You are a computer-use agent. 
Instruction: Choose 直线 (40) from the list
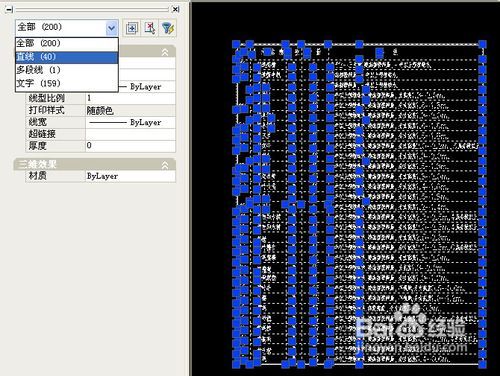pyautogui.click(x=67, y=57)
